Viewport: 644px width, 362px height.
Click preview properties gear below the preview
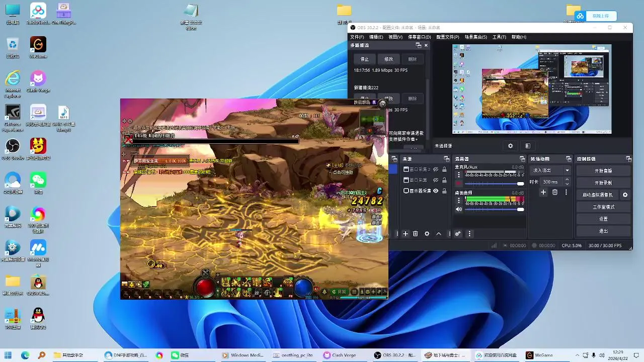(x=510, y=146)
